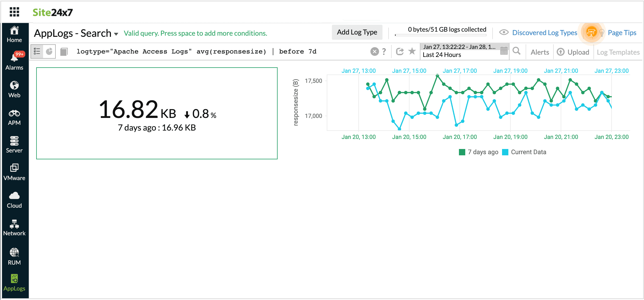The width and height of the screenshot is (644, 300).
Task: Open the Alerts tab
Action: (x=540, y=52)
